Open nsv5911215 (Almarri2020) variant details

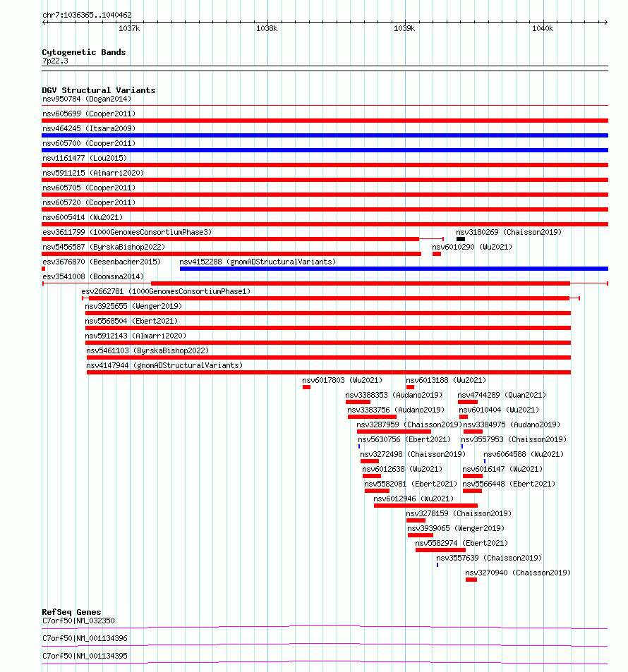coord(93,173)
